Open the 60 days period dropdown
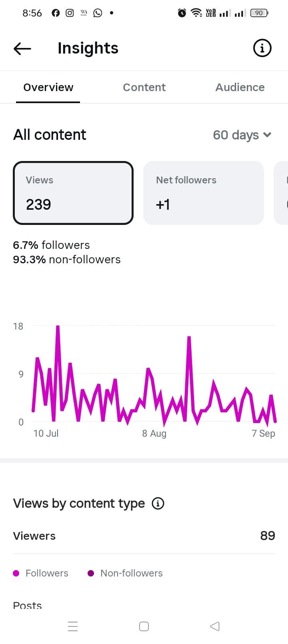Viewport: 288px width, 644px height. [242, 135]
